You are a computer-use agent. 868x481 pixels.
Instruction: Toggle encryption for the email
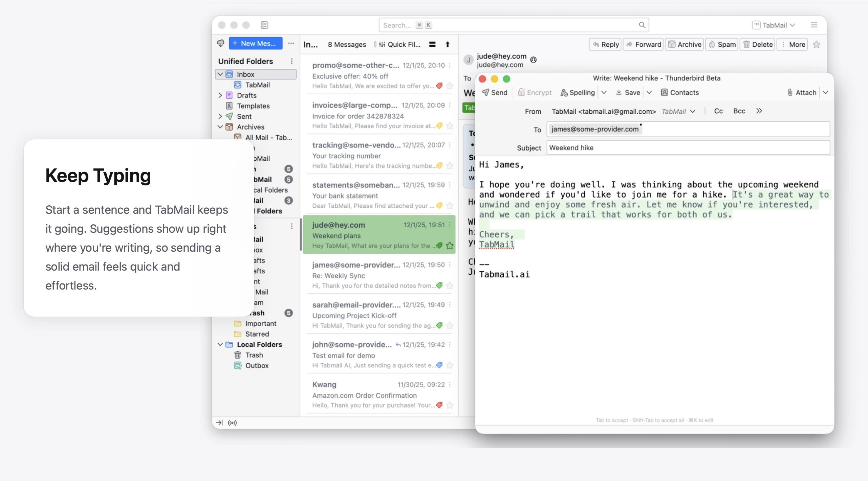(x=534, y=92)
